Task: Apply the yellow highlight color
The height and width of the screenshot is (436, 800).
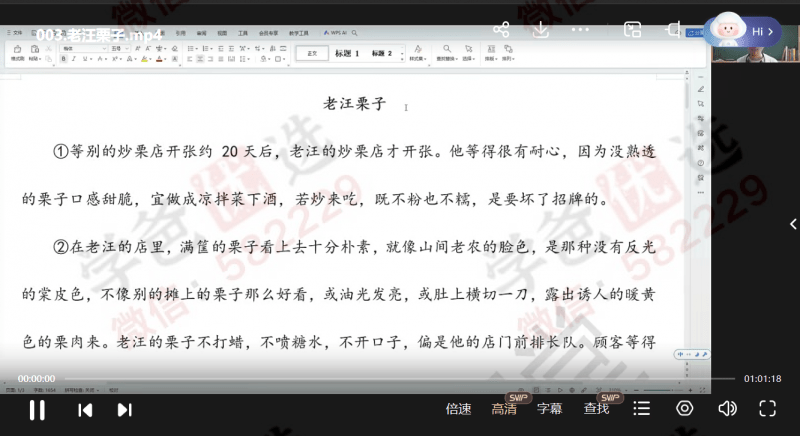Action: (x=144, y=59)
